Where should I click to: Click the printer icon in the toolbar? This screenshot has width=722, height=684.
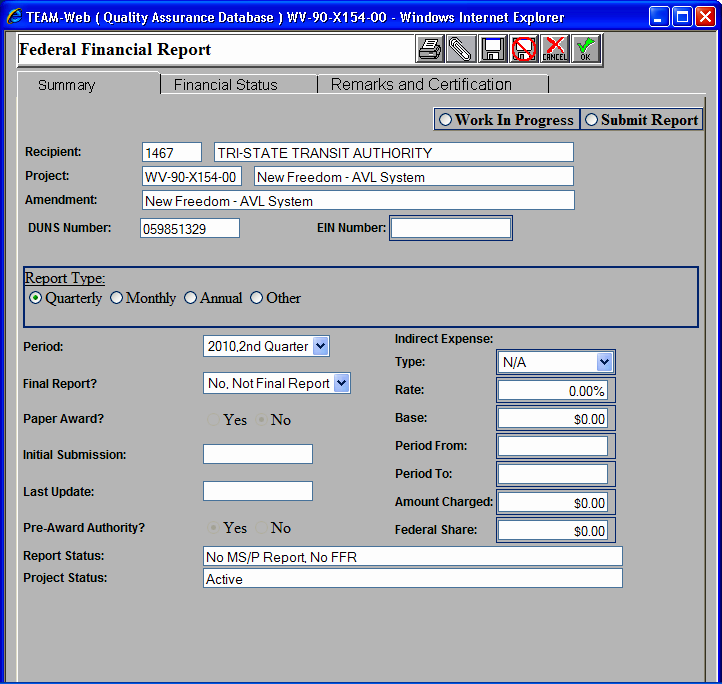[430, 49]
